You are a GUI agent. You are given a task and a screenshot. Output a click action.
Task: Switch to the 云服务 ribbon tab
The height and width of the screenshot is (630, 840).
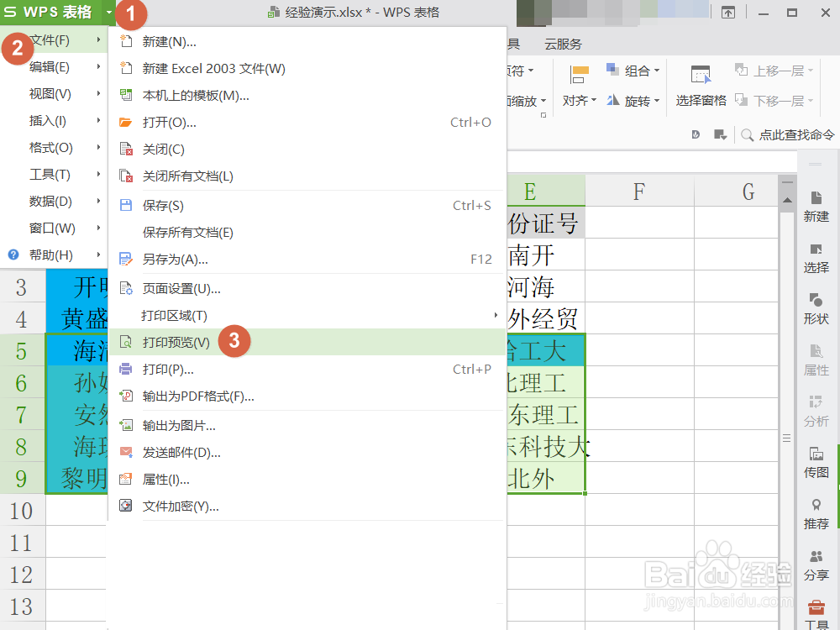click(x=562, y=43)
